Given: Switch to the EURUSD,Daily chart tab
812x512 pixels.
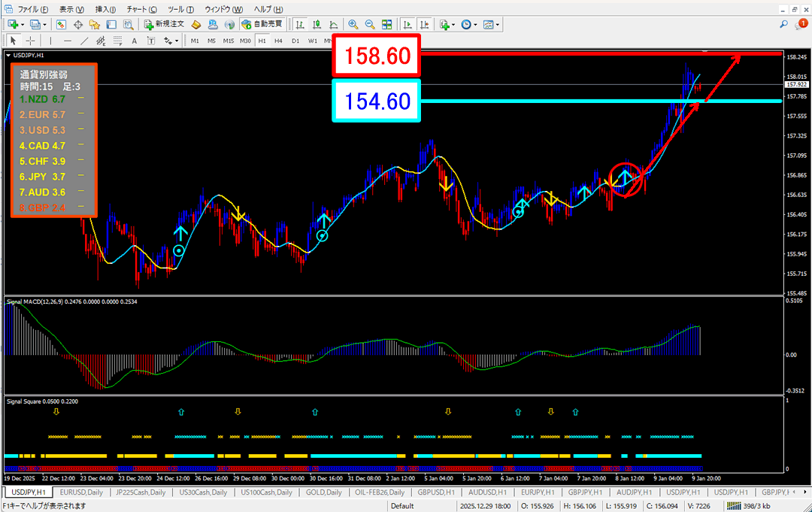Looking at the screenshot, I should click(80, 492).
